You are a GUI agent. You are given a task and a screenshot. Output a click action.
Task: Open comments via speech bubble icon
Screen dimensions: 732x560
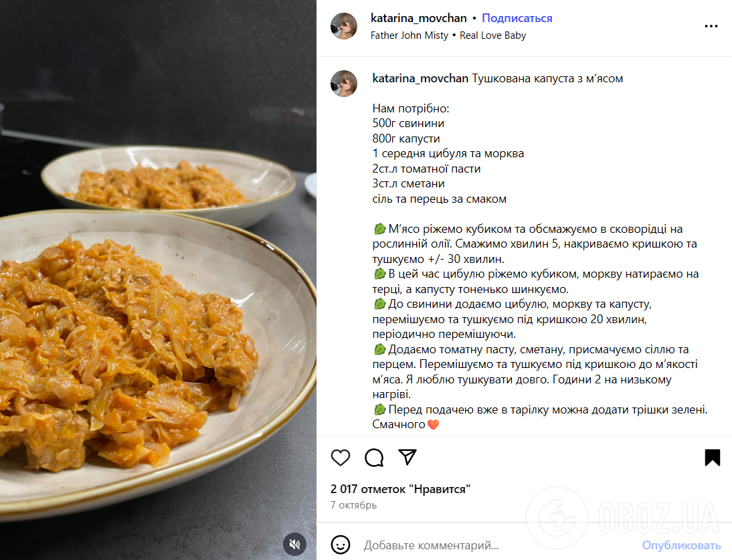click(x=374, y=458)
